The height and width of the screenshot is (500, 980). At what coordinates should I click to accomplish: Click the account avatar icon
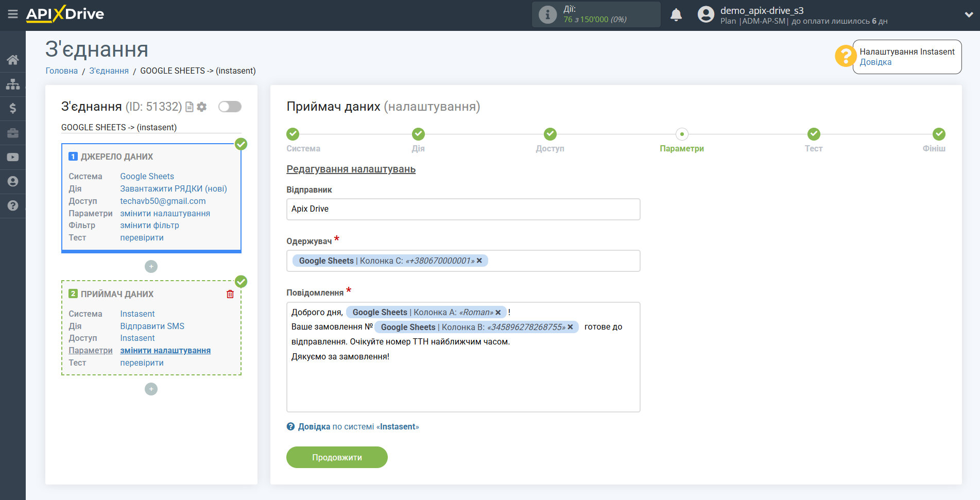coord(706,14)
